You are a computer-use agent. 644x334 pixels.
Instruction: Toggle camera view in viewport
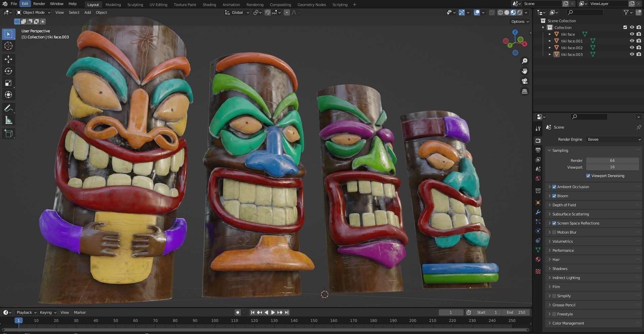pos(524,81)
